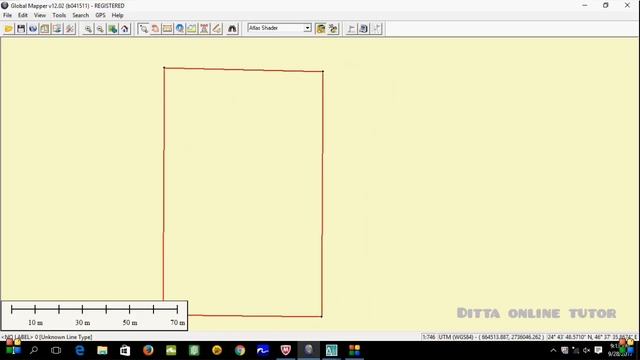The width and height of the screenshot is (640, 360).
Task: Open the Windows Start button
Action: [x=13, y=350]
